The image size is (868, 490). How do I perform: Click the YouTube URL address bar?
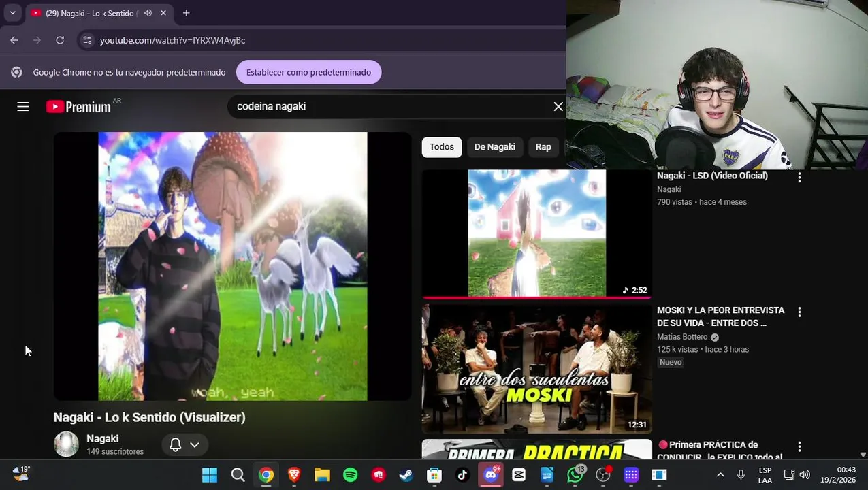(320, 40)
